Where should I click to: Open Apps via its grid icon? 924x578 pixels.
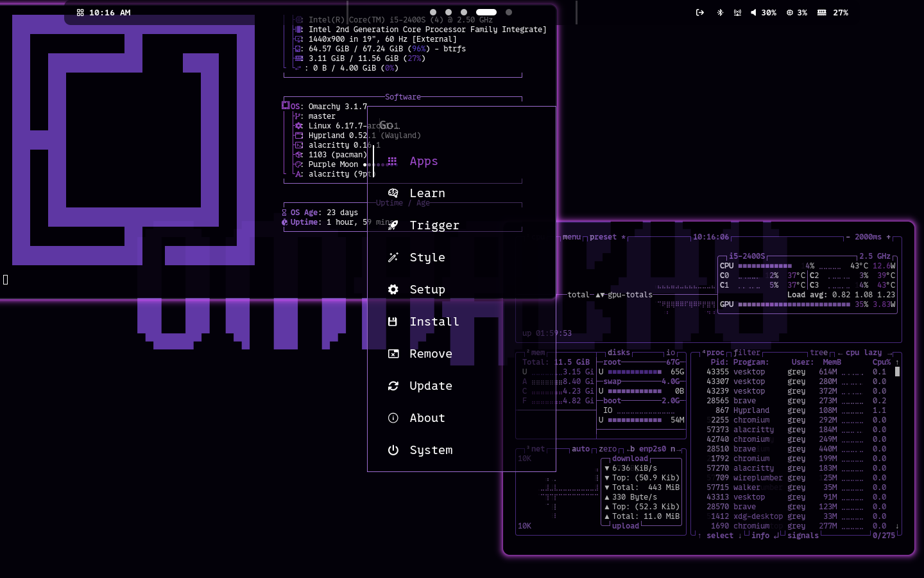[393, 161]
